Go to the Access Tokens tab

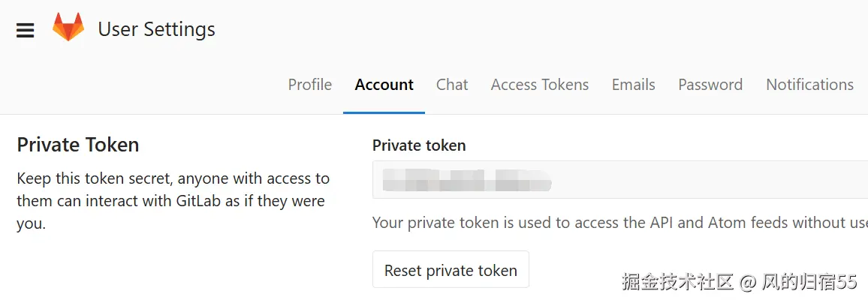coord(539,85)
